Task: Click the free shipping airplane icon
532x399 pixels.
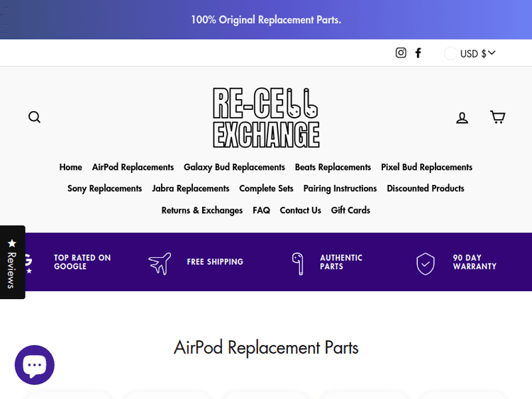Action: click(x=160, y=263)
